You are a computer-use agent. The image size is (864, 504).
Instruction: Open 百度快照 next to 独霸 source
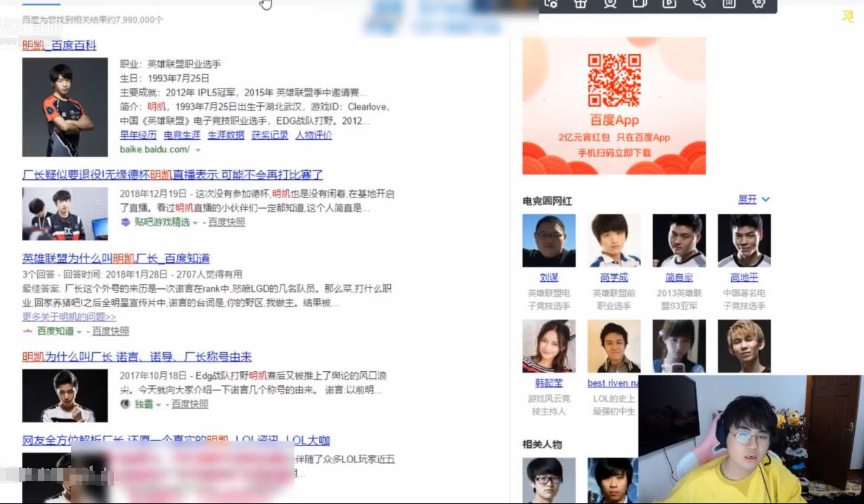(190, 404)
